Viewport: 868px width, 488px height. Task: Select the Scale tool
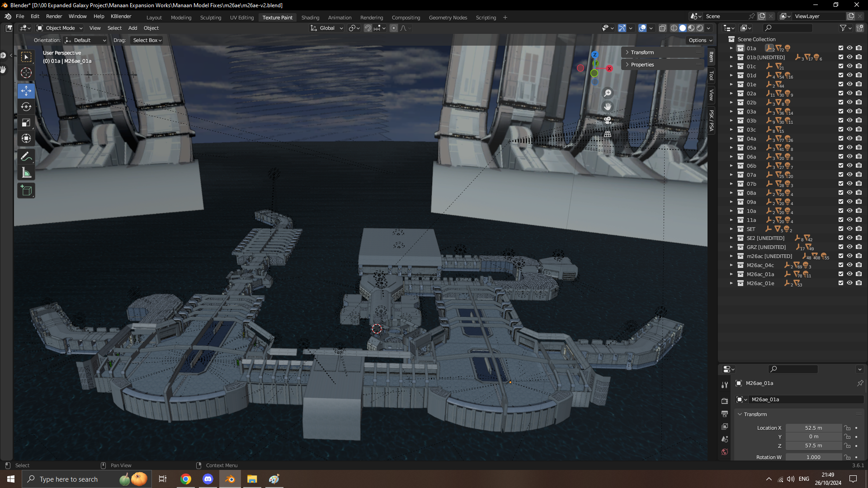(x=26, y=122)
